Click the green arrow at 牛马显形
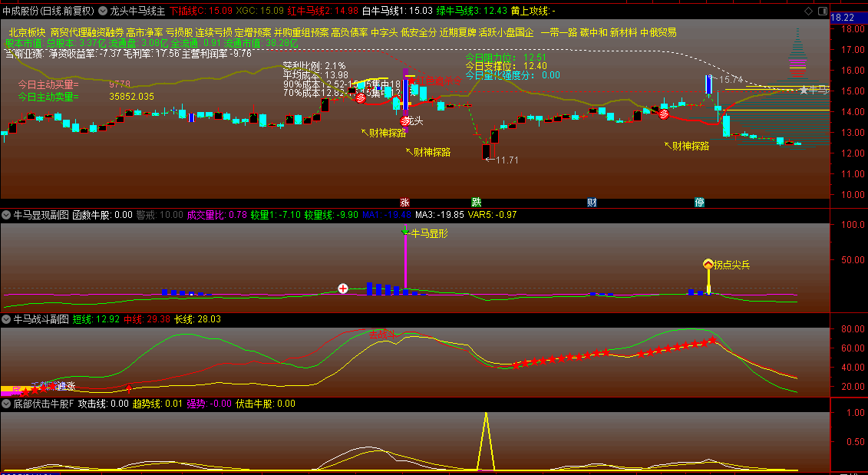 click(406, 230)
